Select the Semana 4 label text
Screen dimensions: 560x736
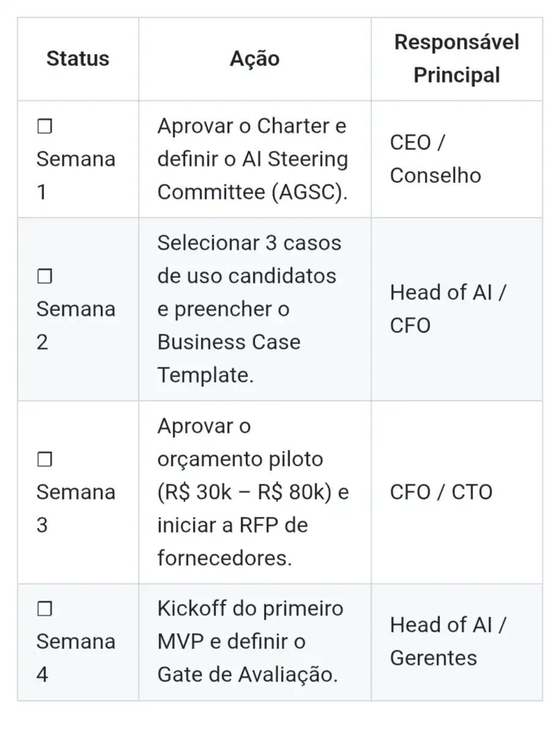click(75, 641)
